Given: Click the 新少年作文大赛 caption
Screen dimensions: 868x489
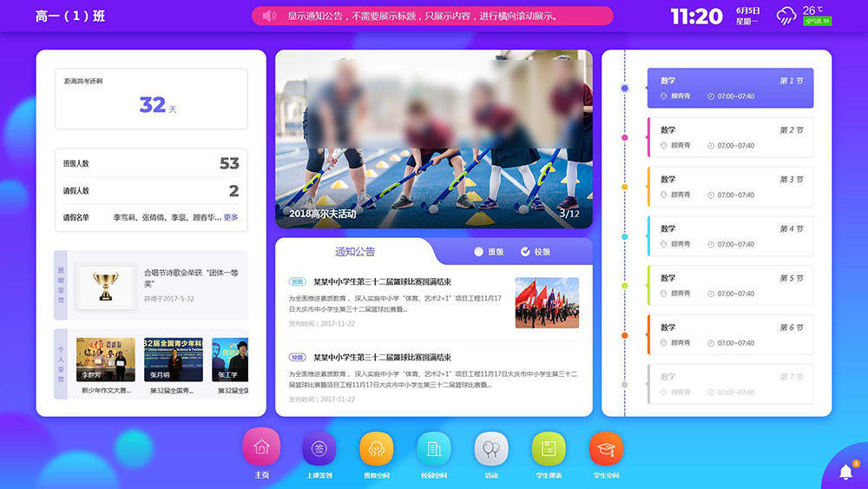Looking at the screenshot, I should click(106, 391).
